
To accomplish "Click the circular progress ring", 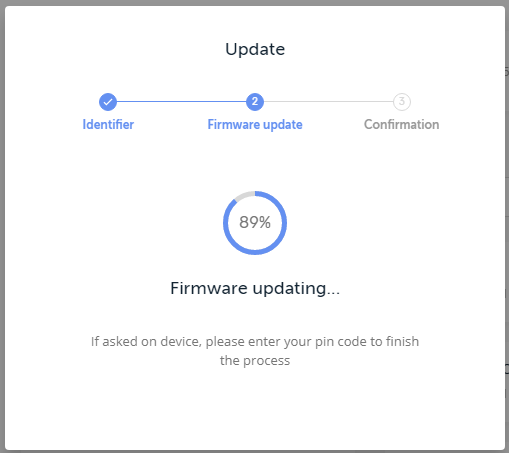I will [255, 223].
